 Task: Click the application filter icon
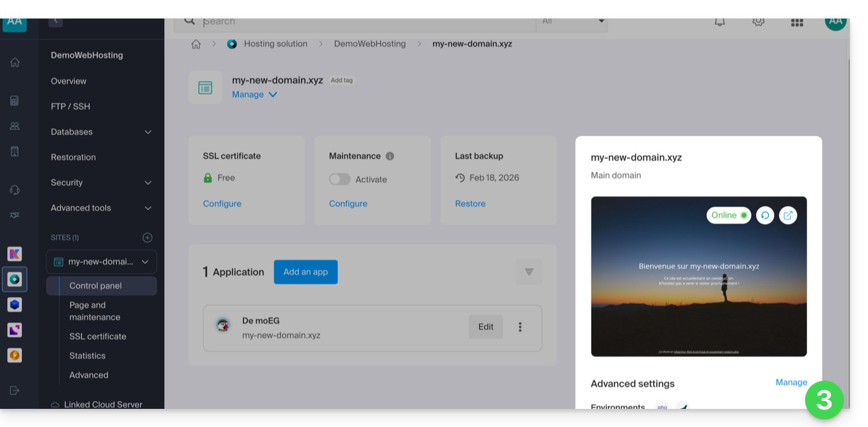pyautogui.click(x=529, y=272)
